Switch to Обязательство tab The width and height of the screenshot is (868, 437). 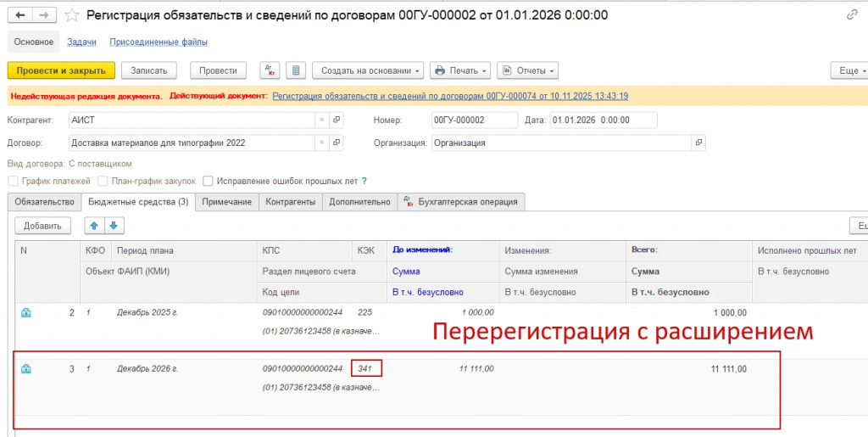44,202
